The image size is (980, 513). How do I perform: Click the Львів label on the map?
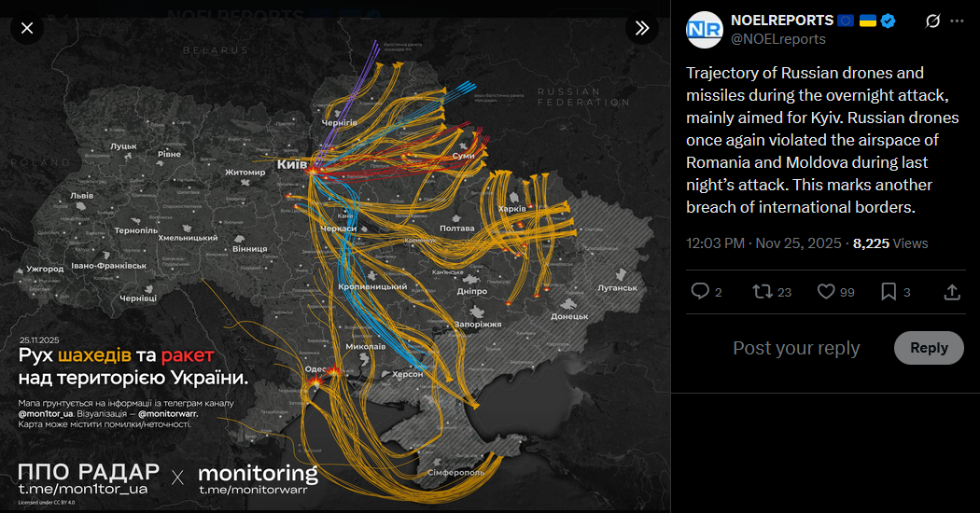(82, 196)
